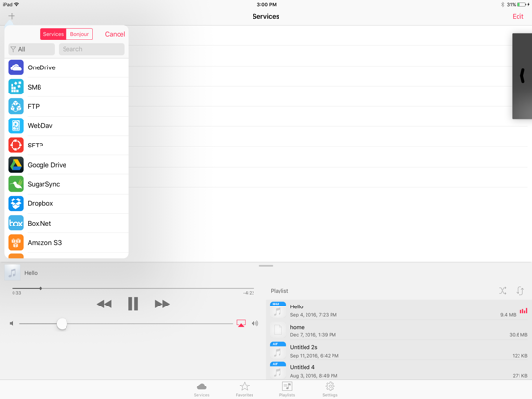Pick the SugarSync icon

click(x=16, y=184)
